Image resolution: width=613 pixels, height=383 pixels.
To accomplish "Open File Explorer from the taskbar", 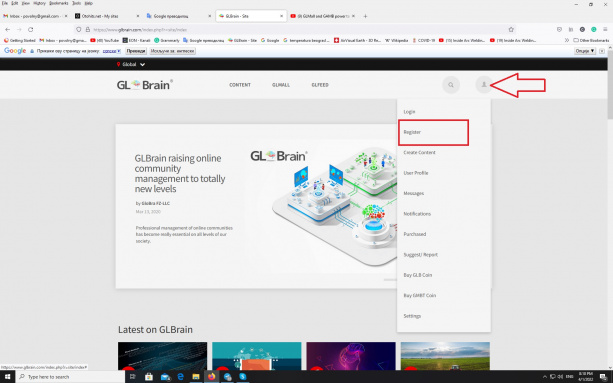I will coord(196,377).
